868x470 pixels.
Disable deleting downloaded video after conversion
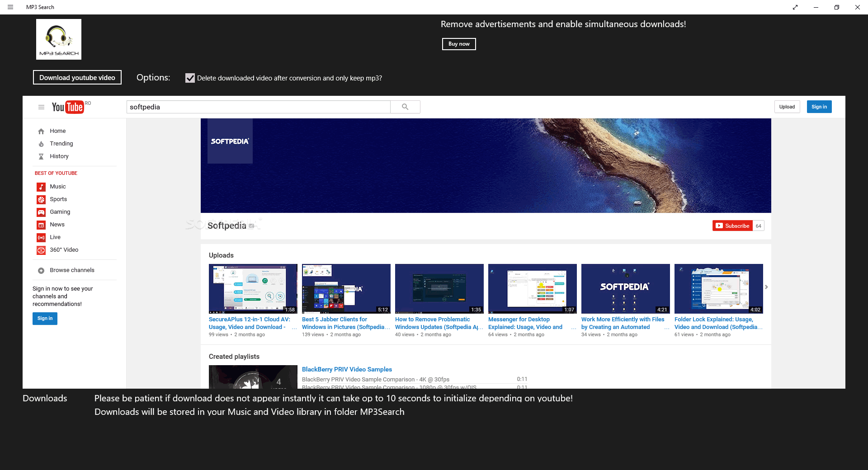click(190, 78)
